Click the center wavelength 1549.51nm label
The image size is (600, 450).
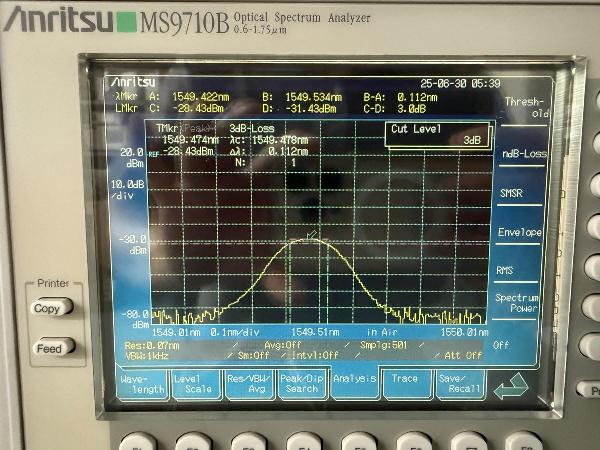[x=316, y=332]
